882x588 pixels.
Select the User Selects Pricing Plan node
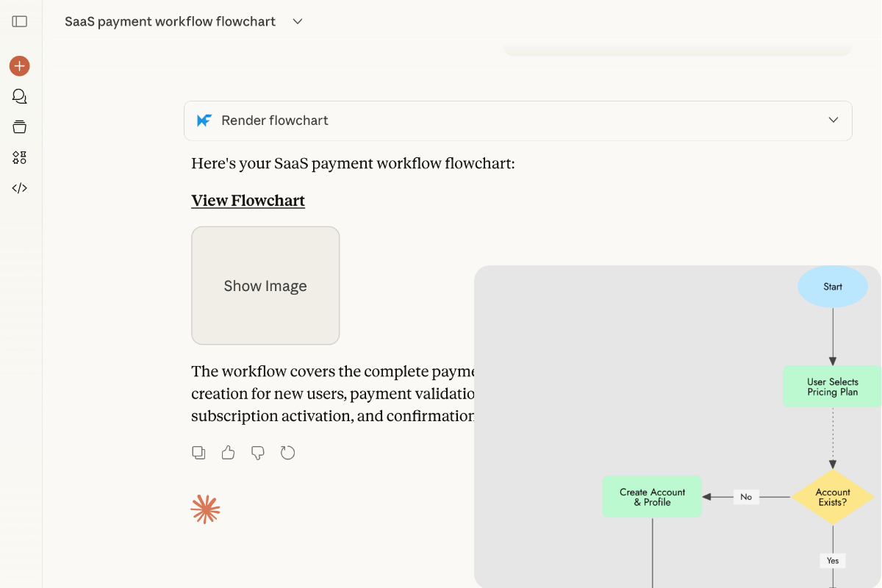pos(833,387)
